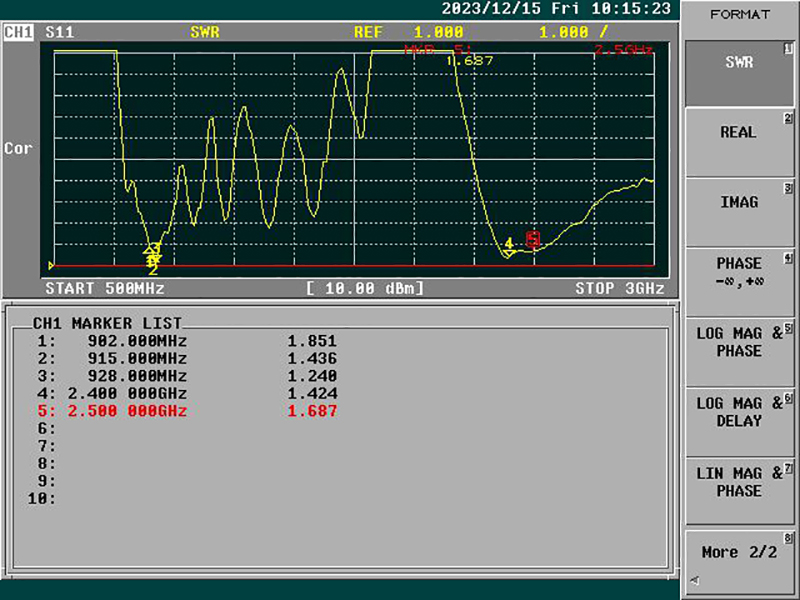Click the SWR value 1.240
This screenshot has width=800, height=600.
(x=312, y=376)
